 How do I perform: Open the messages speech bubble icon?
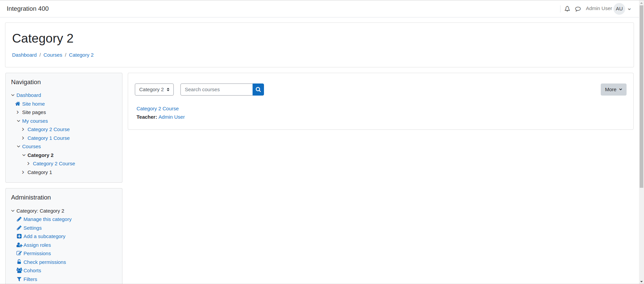[578, 9]
